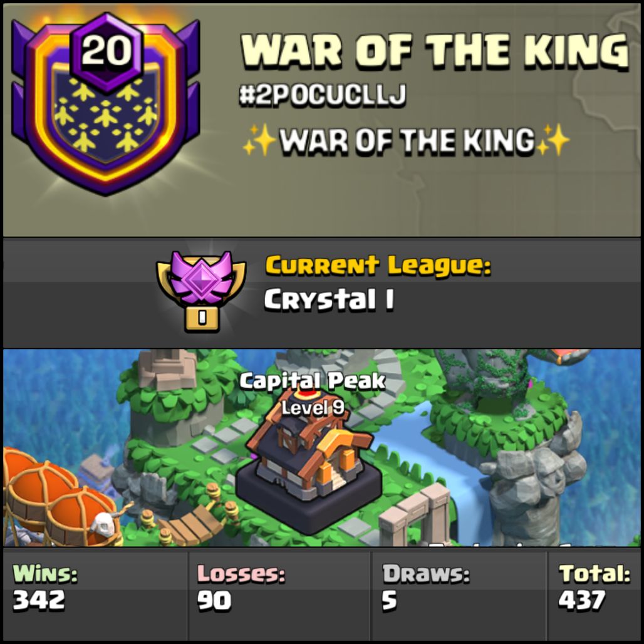This screenshot has width=644, height=644.
Task: Copy the clan tag #2POCUCLLJ
Action: (x=323, y=95)
